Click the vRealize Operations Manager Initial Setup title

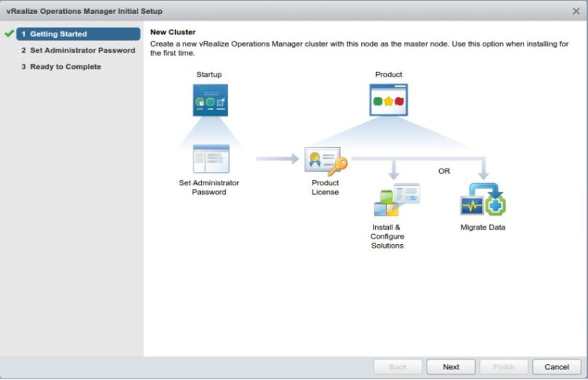tap(84, 11)
